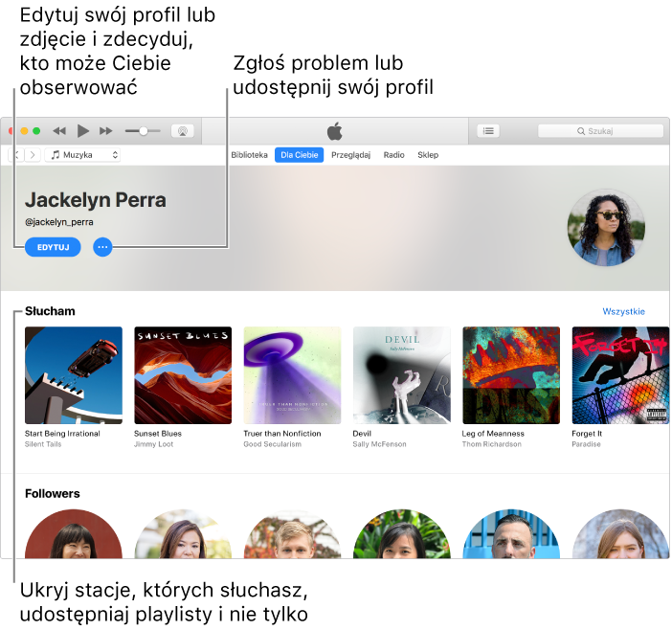Adjust the volume slider knob
672x630 pixels.
tap(144, 131)
